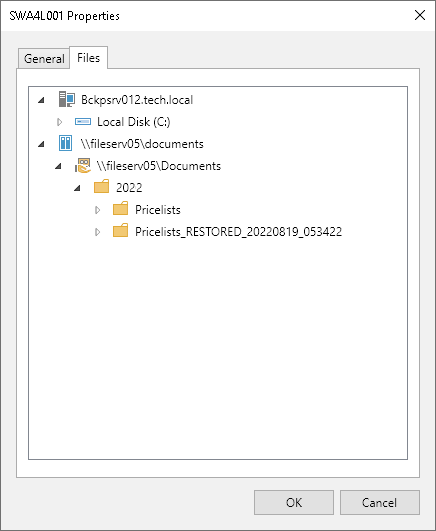Click the \\fileserv05\documents file share icon
The height and width of the screenshot is (531, 436).
point(65,143)
